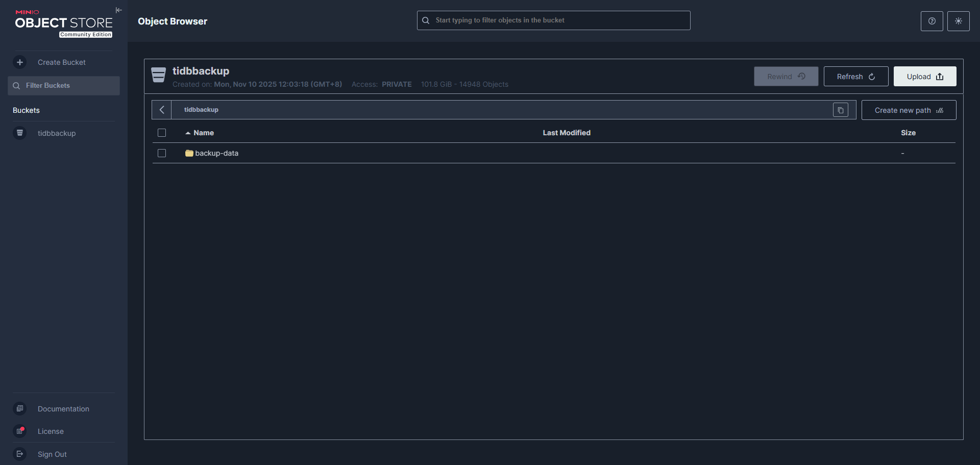Tick the checkbox for the backup-data row

pyautogui.click(x=162, y=153)
